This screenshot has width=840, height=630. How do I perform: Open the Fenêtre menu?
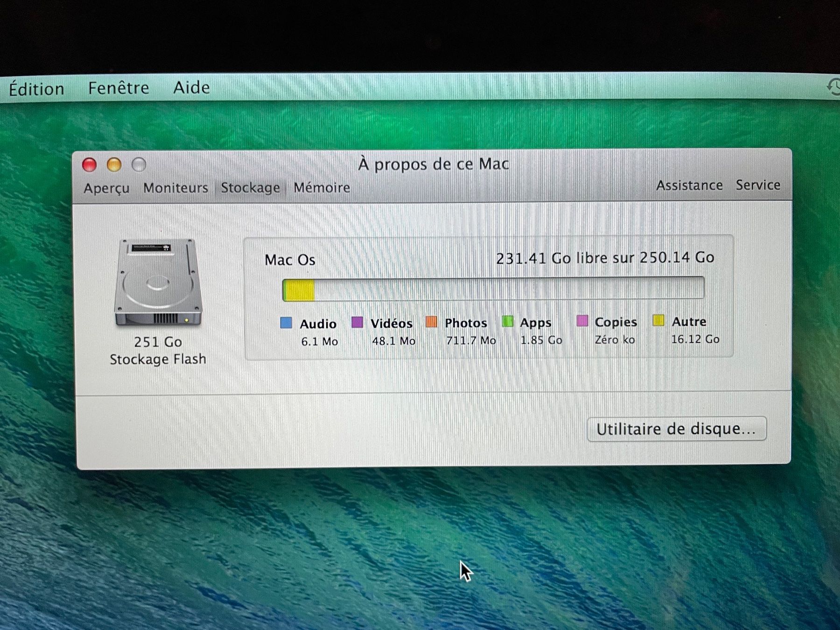(119, 88)
